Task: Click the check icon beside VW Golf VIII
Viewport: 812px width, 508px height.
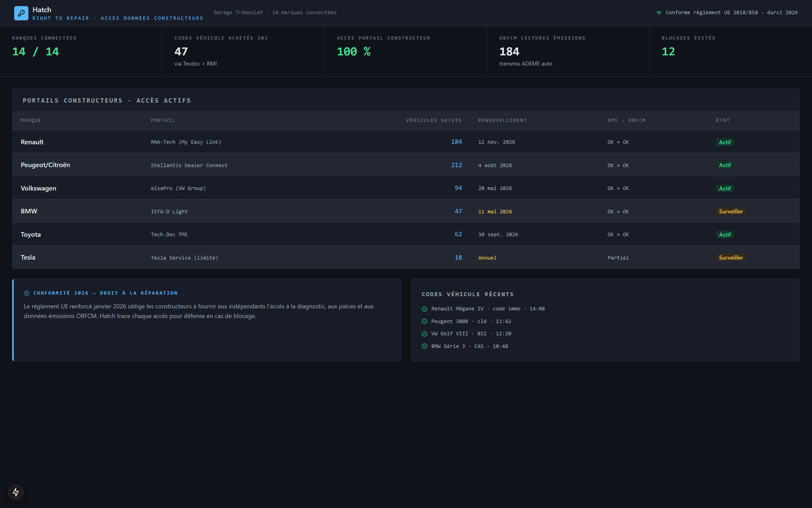Action: click(425, 334)
